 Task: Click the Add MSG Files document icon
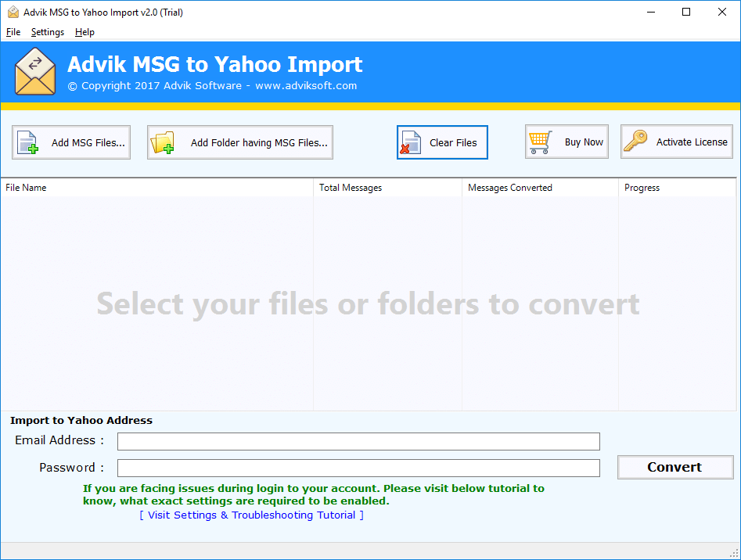27,142
